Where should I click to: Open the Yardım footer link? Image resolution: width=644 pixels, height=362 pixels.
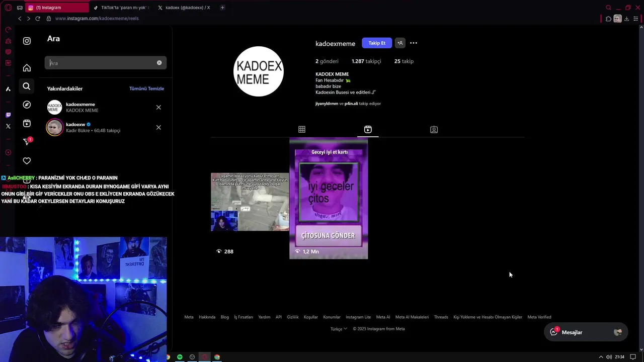[x=264, y=317]
